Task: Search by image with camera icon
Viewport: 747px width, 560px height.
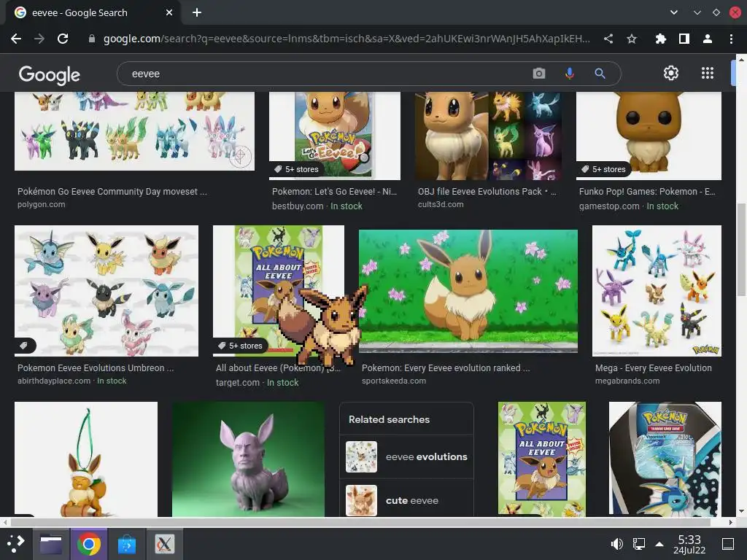Action: point(539,74)
